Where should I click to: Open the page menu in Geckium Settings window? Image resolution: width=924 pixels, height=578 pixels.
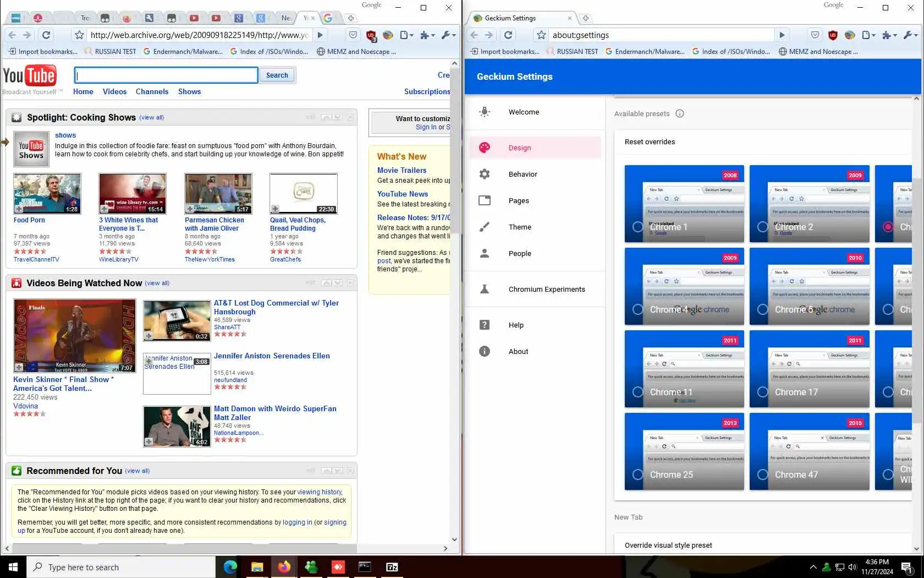[868, 35]
